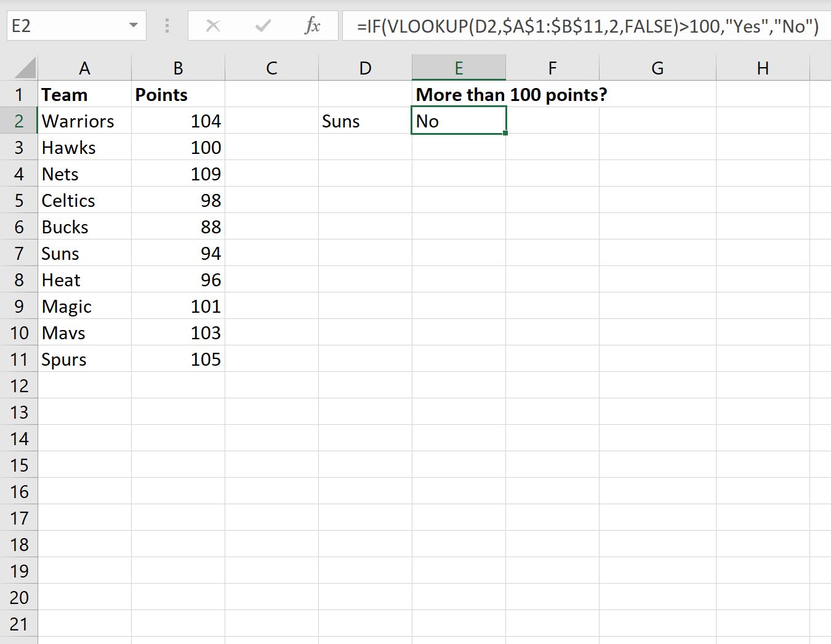Click the Spurs cell in column A
The image size is (831, 644).
(84, 359)
